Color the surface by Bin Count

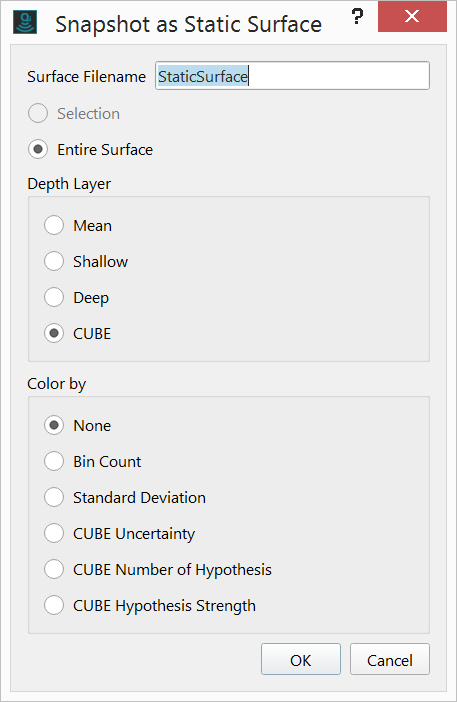(x=93, y=461)
